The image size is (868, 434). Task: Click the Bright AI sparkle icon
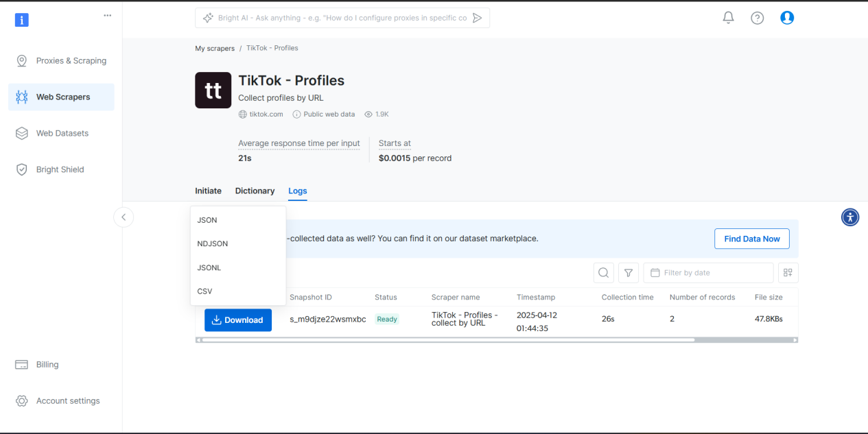(x=209, y=18)
